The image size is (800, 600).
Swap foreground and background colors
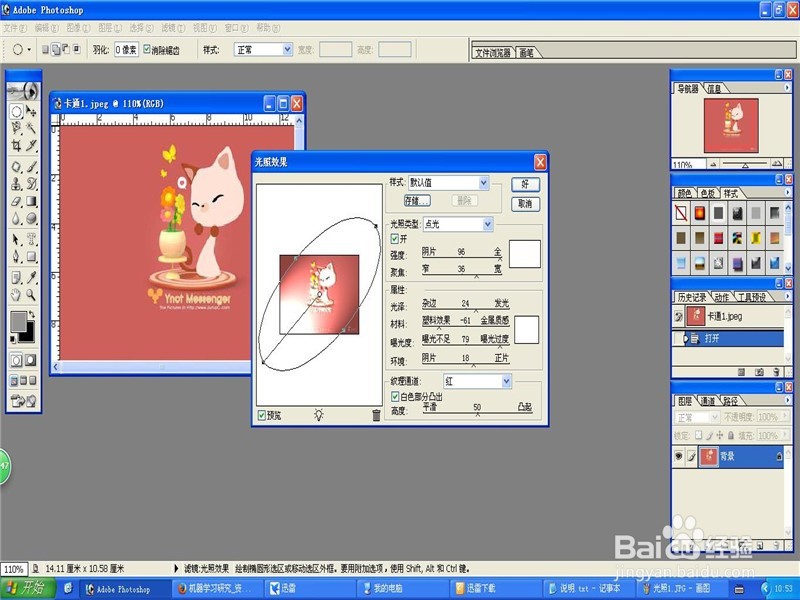pyautogui.click(x=32, y=314)
